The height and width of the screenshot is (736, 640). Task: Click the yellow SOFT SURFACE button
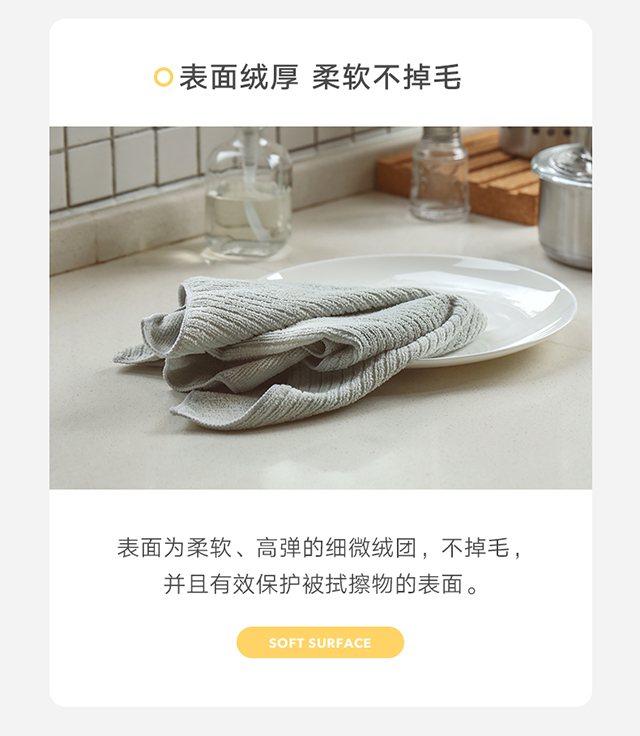pyautogui.click(x=320, y=642)
